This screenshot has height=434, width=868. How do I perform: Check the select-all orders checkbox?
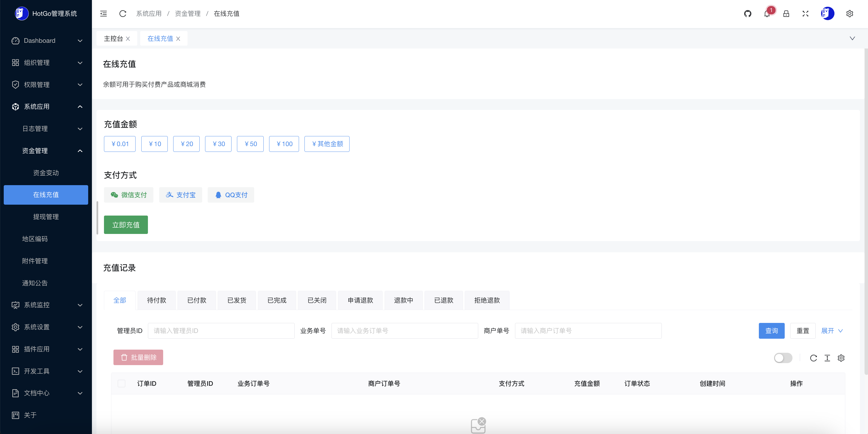(122, 383)
